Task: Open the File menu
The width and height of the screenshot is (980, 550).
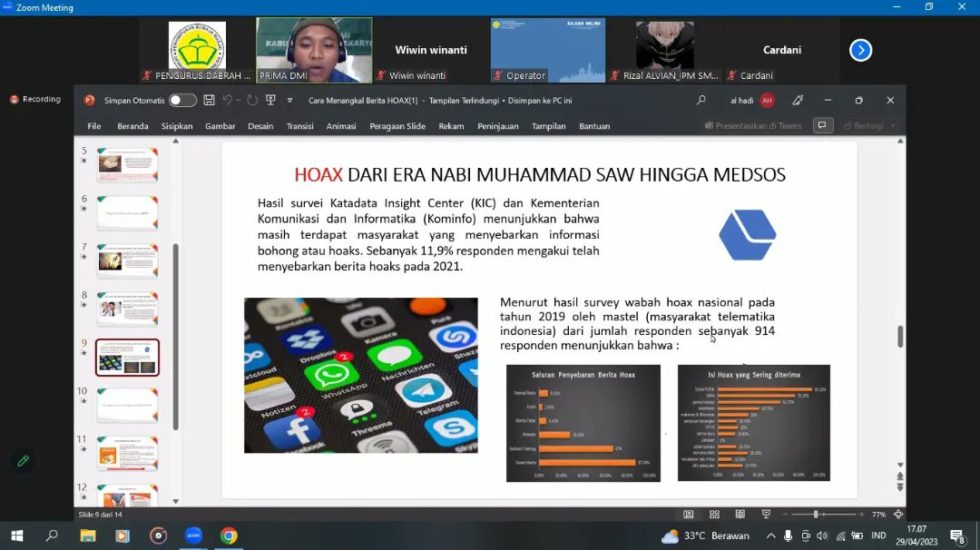Action: click(94, 125)
